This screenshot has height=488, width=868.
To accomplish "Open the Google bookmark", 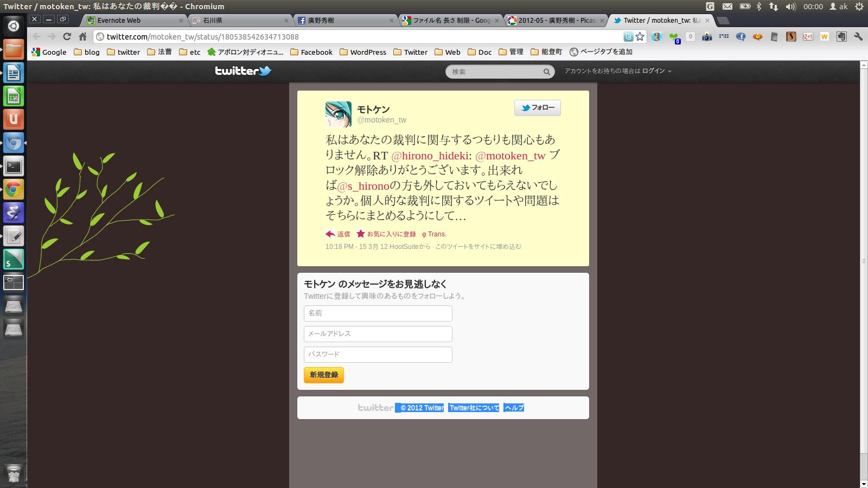I will pyautogui.click(x=49, y=52).
